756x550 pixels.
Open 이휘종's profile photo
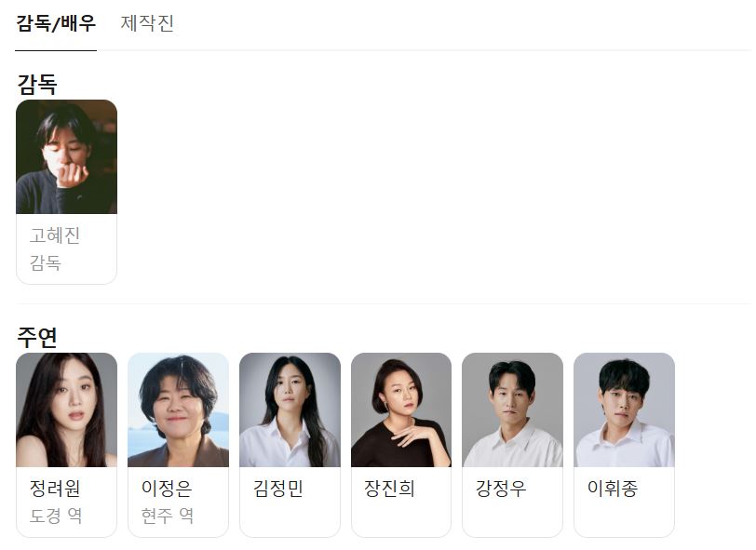(x=625, y=409)
